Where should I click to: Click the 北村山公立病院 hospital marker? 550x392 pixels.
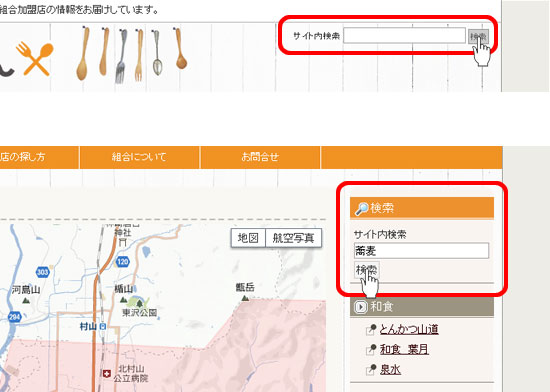point(107,373)
